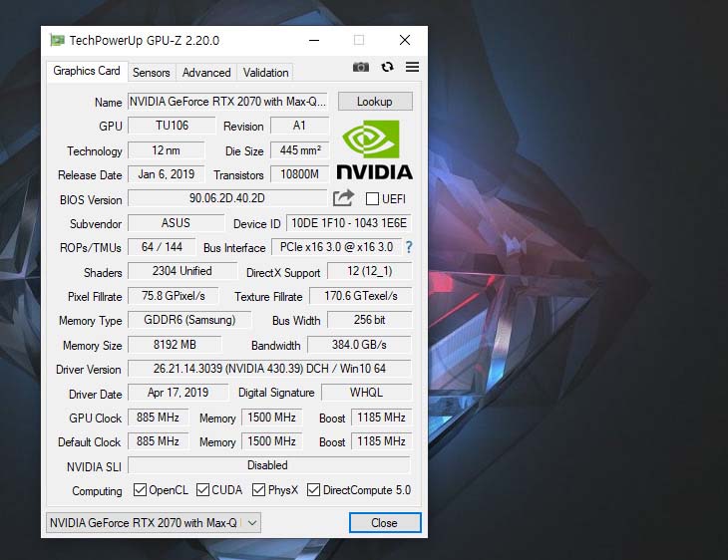
Task: Click the Revision field showing A1
Action: point(299,126)
